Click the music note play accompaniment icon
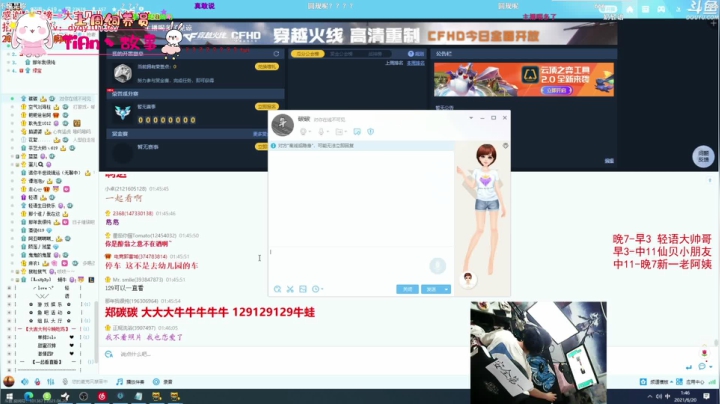The image size is (720, 404). [x=119, y=382]
